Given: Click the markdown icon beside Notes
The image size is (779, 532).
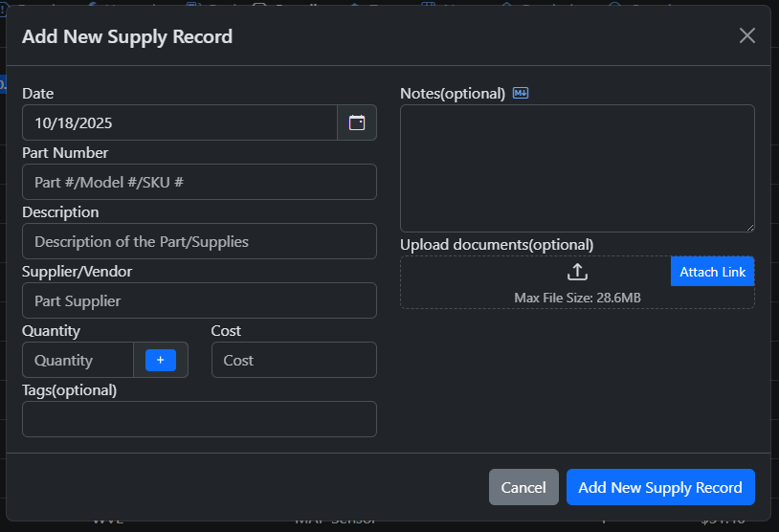Looking at the screenshot, I should coord(521,93).
